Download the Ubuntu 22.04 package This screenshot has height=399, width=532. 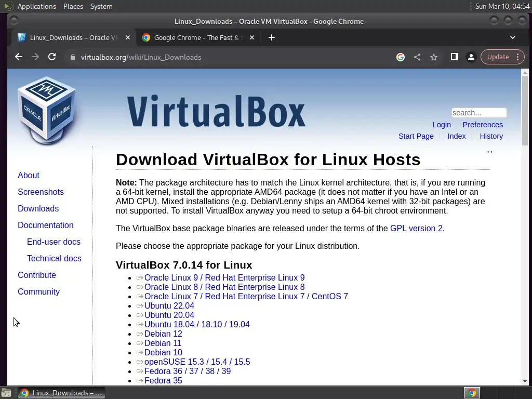tap(169, 305)
